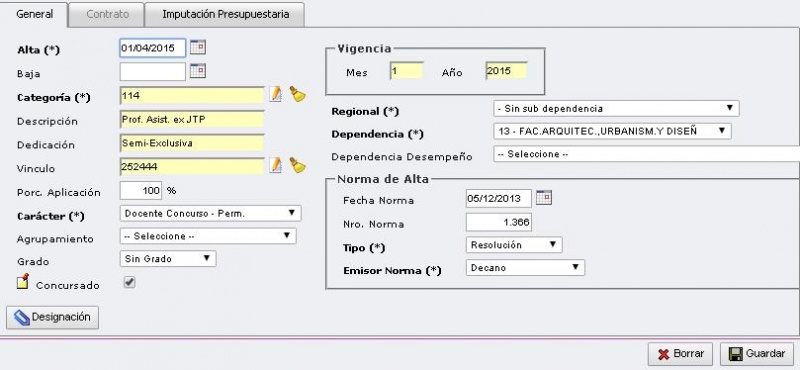The height and width of the screenshot is (370, 800).
Task: Click the Vigencia Mes field
Action: (x=407, y=71)
